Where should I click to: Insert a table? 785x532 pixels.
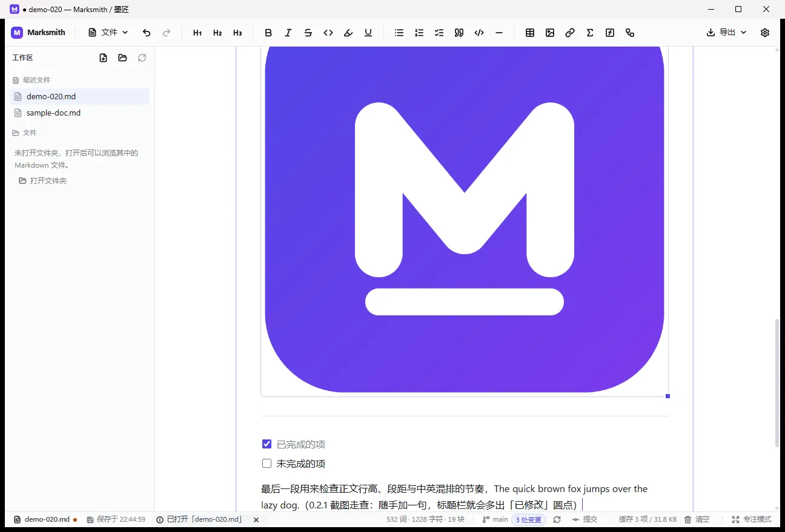(x=530, y=33)
